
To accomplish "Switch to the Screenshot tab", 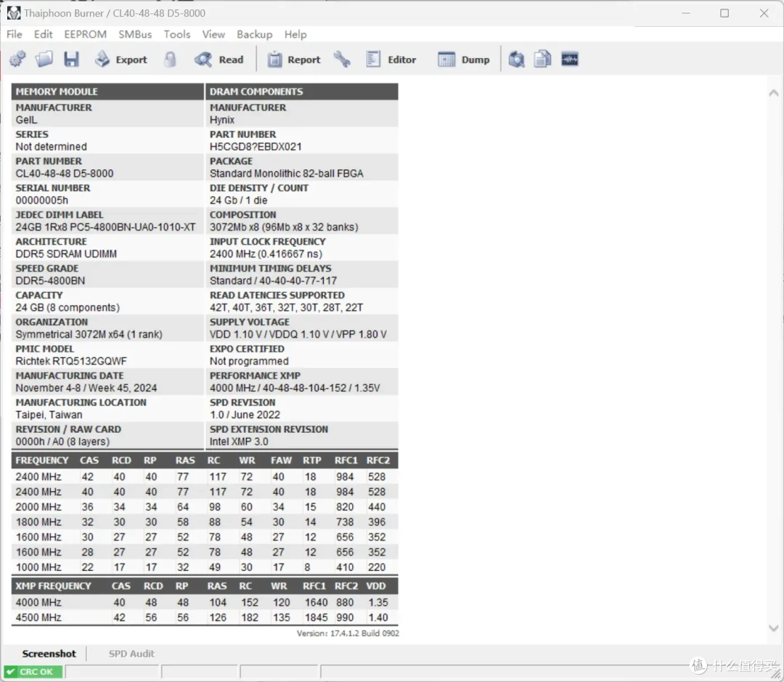I will pyautogui.click(x=49, y=654).
